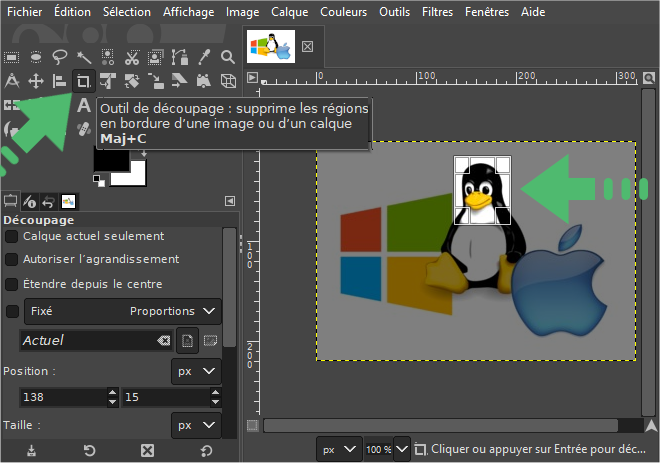Select the Ellipse Select tool
The width and height of the screenshot is (660, 463).
(x=36, y=57)
